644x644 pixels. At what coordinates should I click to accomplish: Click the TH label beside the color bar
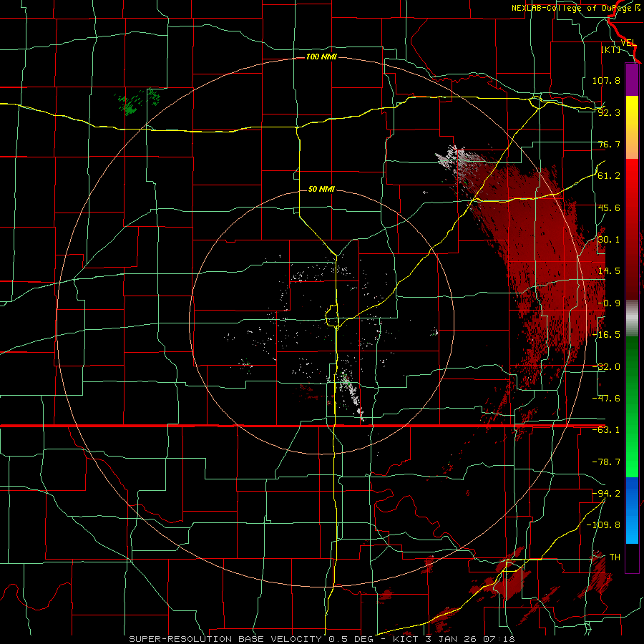tap(615, 557)
